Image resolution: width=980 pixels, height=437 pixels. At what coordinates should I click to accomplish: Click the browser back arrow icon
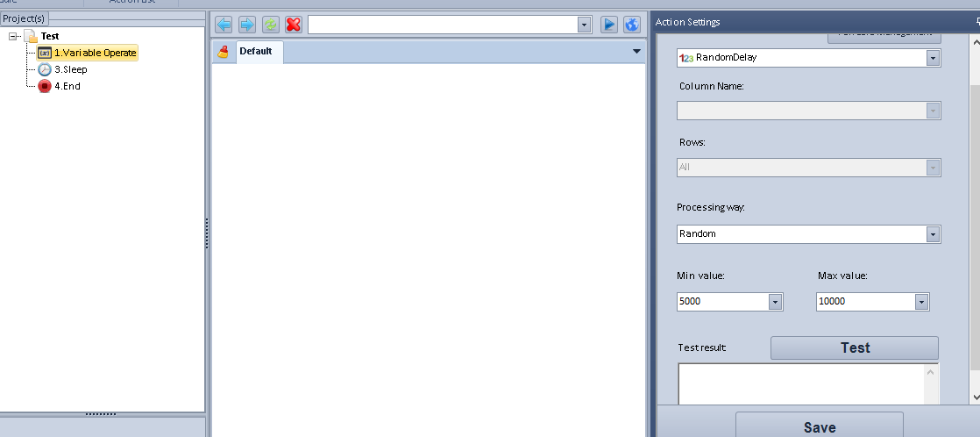(x=224, y=25)
